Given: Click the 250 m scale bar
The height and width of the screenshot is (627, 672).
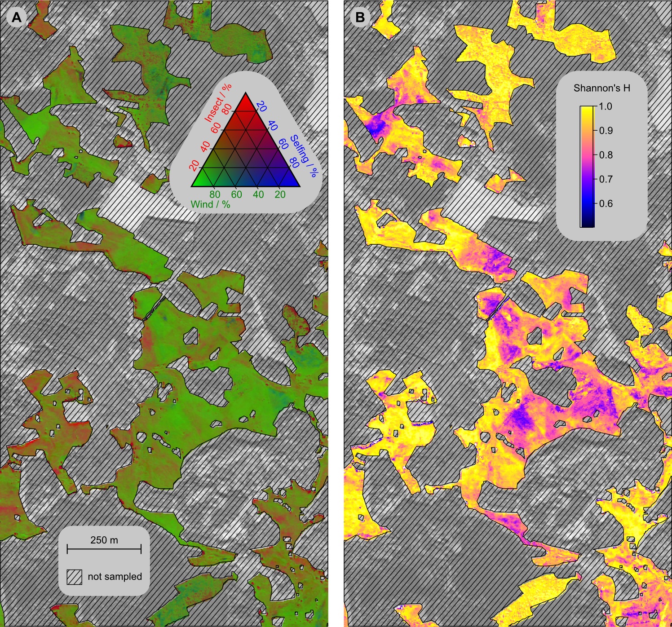Looking at the screenshot, I should tap(104, 548).
